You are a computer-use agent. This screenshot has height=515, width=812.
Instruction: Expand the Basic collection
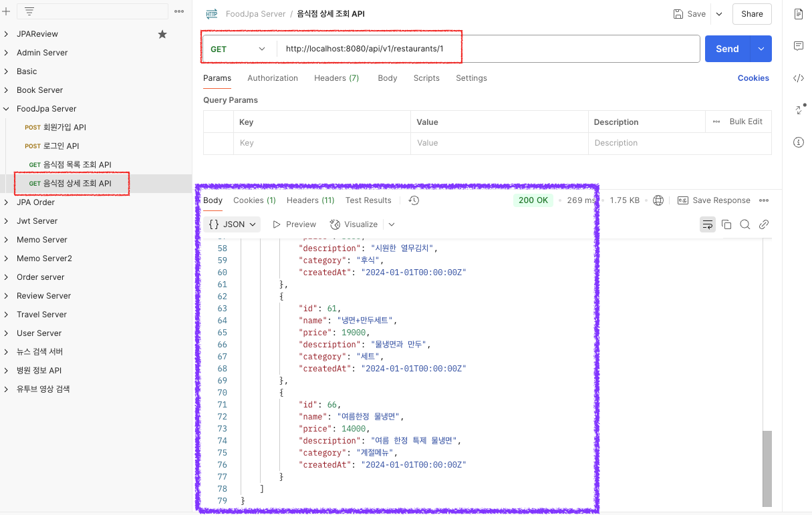point(6,71)
